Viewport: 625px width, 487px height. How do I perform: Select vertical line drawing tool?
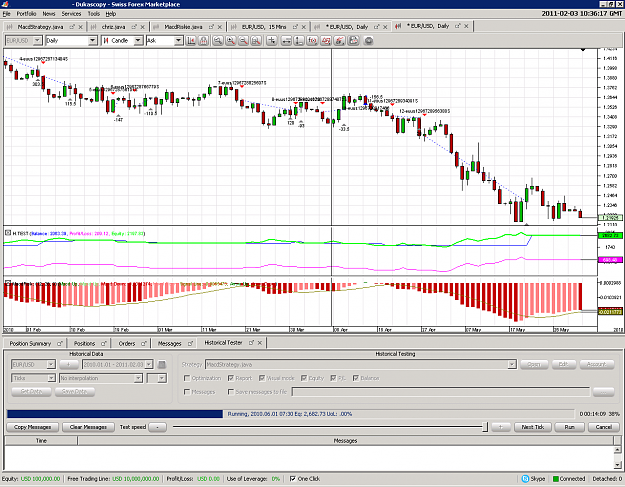click(299, 41)
